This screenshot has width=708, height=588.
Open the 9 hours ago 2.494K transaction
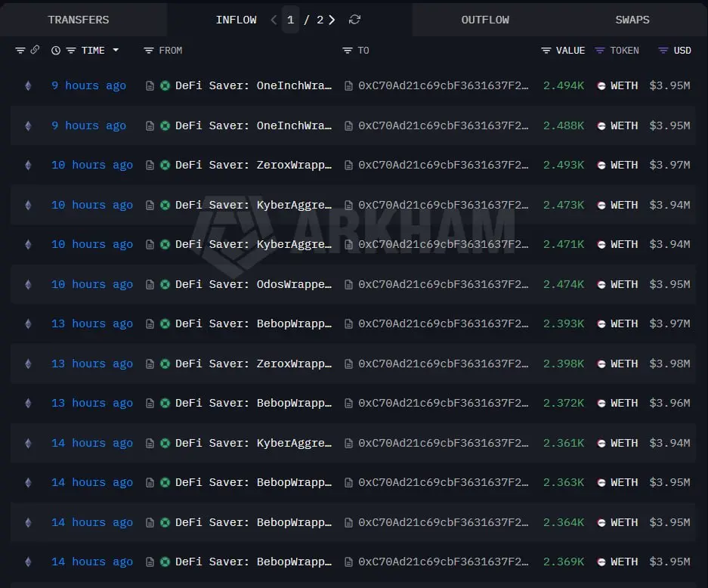coord(88,85)
